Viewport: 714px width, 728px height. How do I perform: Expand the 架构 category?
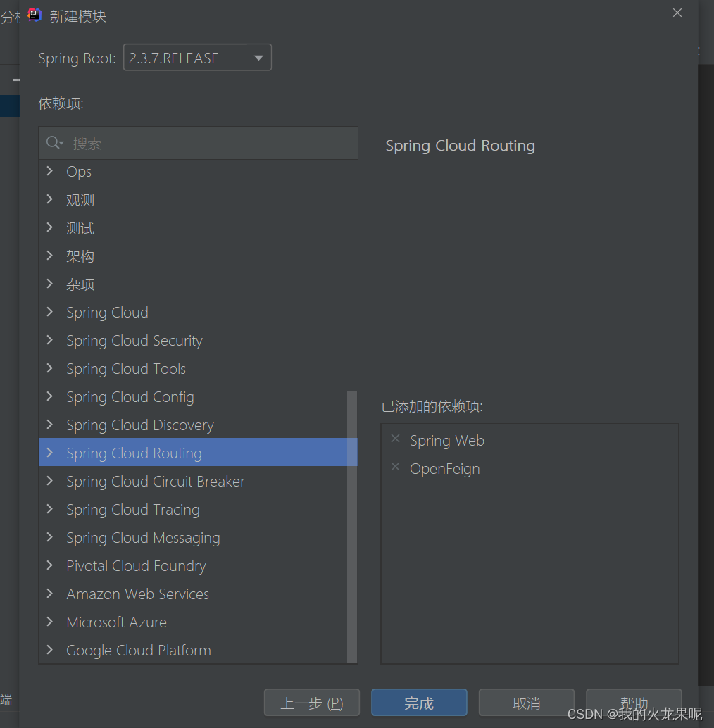(x=50, y=256)
